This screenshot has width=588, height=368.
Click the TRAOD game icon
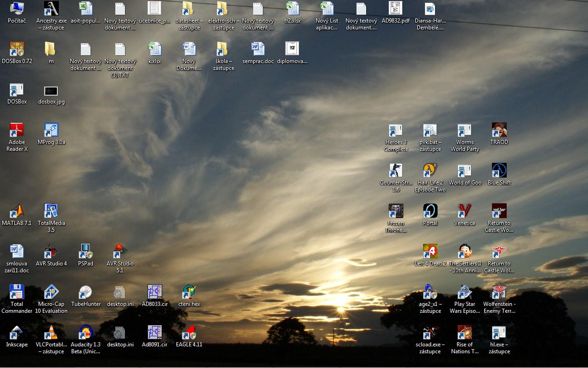coord(499,130)
